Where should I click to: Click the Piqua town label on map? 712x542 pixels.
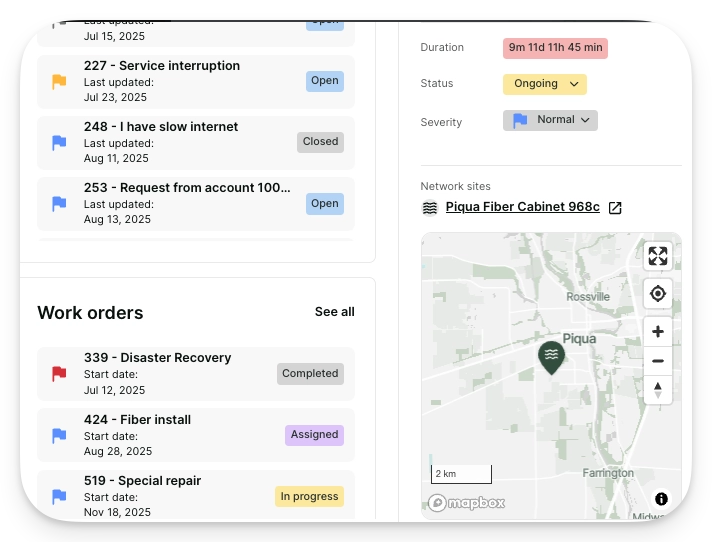pyautogui.click(x=579, y=339)
